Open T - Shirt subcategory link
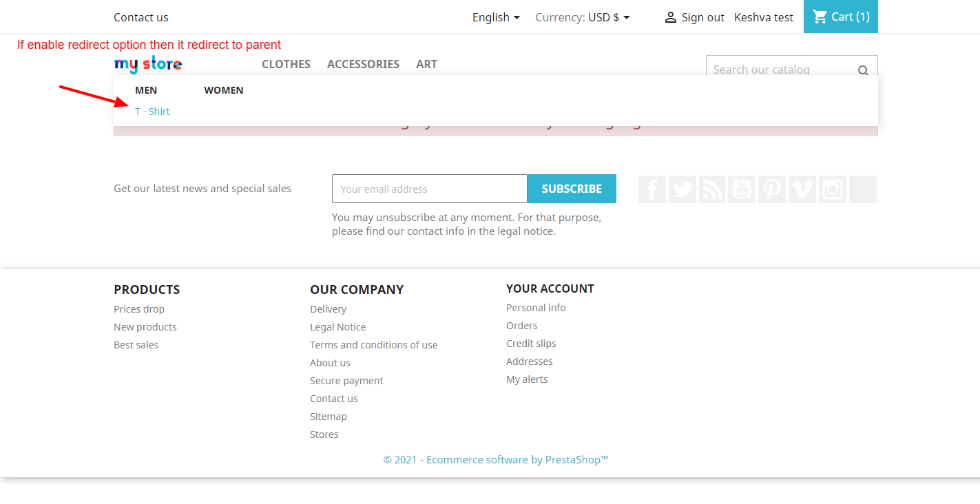980x504 pixels. (152, 112)
